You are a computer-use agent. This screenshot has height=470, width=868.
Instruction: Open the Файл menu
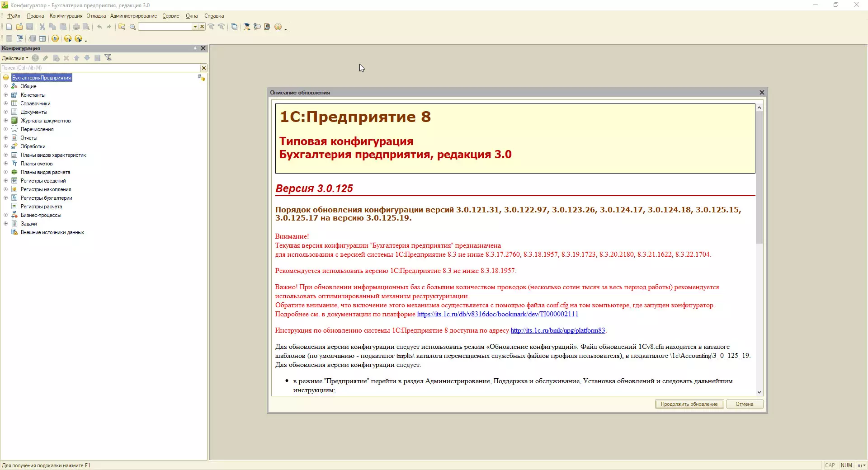(x=14, y=16)
